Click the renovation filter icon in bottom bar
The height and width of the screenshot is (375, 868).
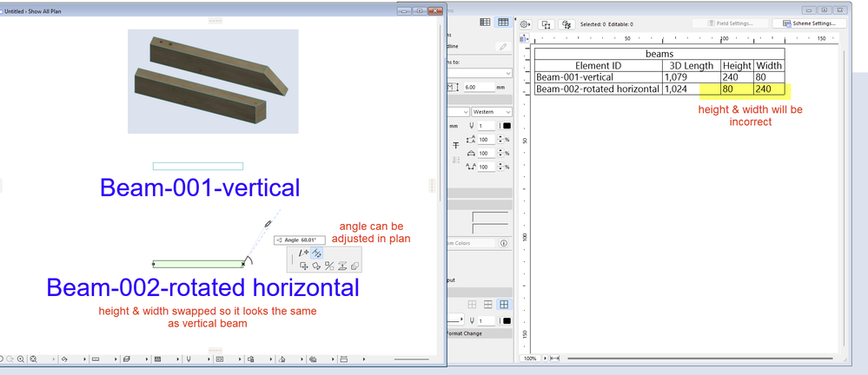point(282,359)
